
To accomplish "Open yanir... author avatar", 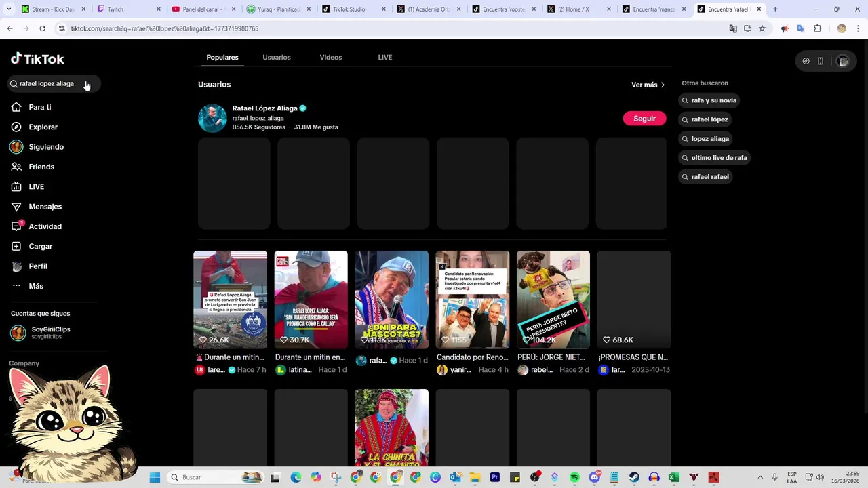I will point(442,370).
